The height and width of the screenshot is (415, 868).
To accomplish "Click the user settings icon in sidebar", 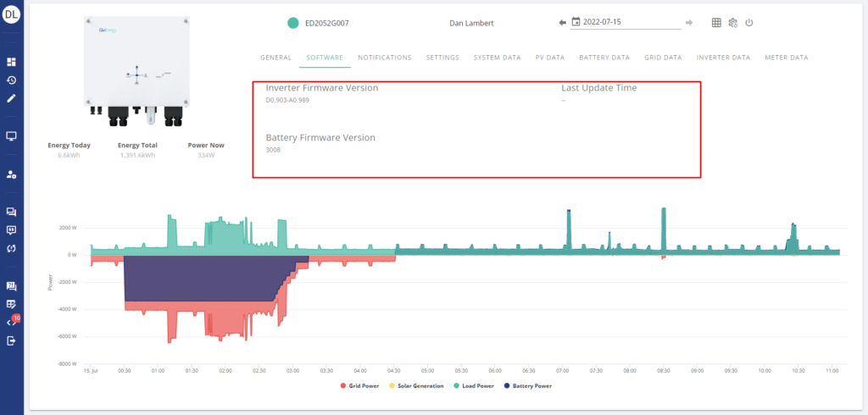I will coord(12,174).
